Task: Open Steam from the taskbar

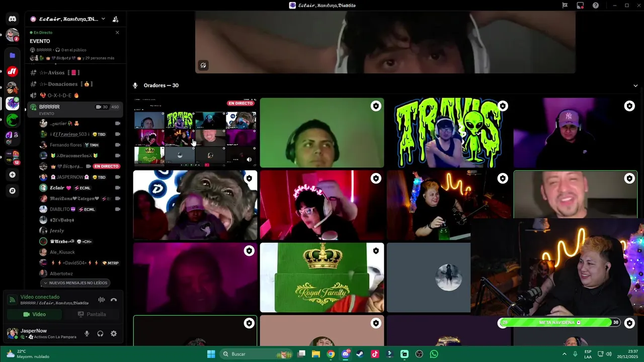Action: [360, 354]
